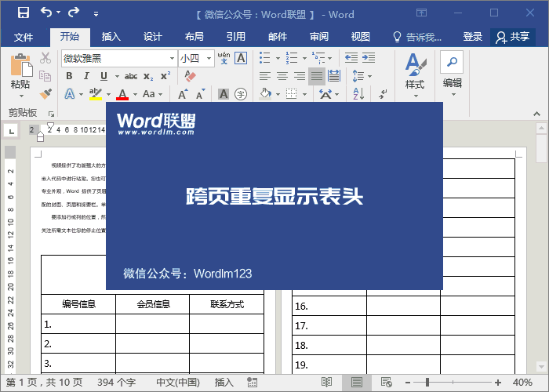Apply red font color
The image size is (549, 392).
pos(122,94)
